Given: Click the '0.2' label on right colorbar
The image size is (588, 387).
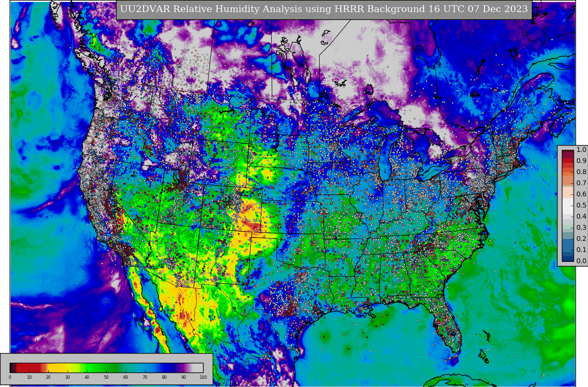Looking at the screenshot, I should pos(581,238).
